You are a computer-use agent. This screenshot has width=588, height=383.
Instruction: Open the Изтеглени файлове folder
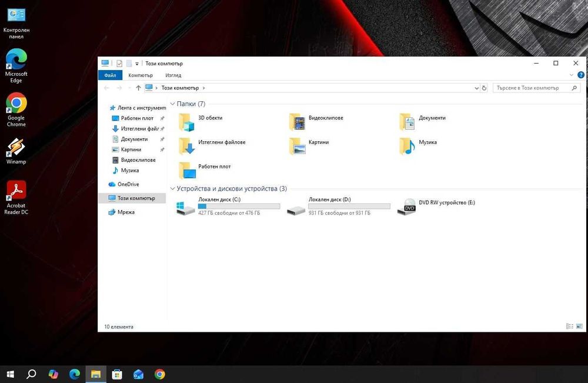click(212, 146)
